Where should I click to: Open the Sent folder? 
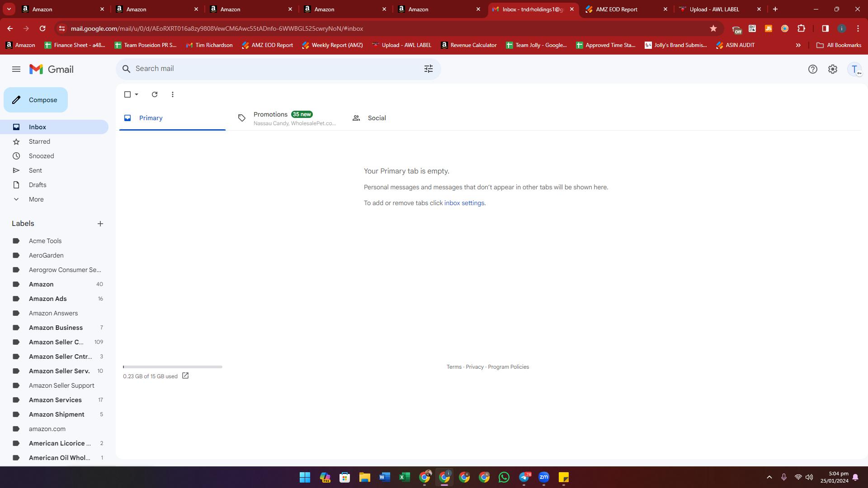(x=54, y=170)
